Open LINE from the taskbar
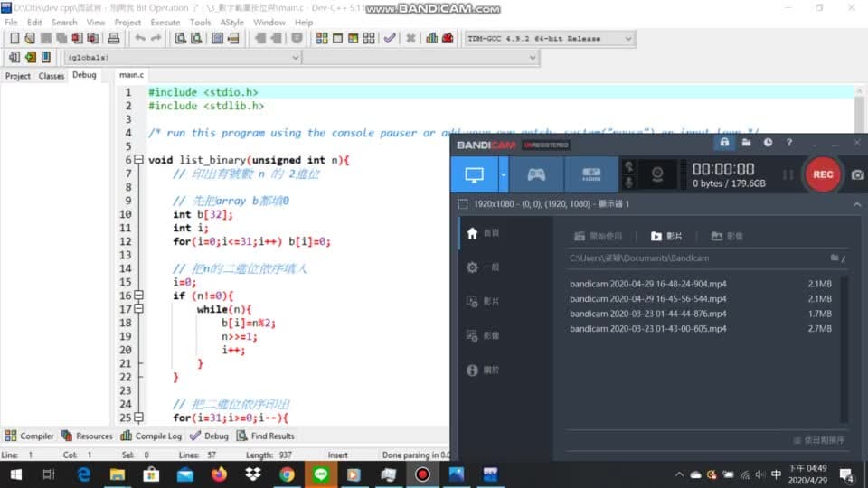Screen dimensions: 868x488 coord(320,474)
